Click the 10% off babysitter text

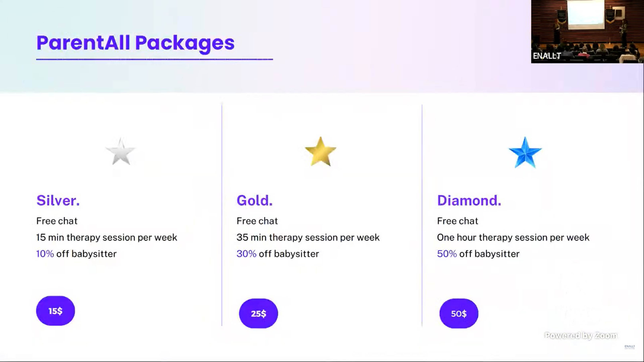[76, 254]
